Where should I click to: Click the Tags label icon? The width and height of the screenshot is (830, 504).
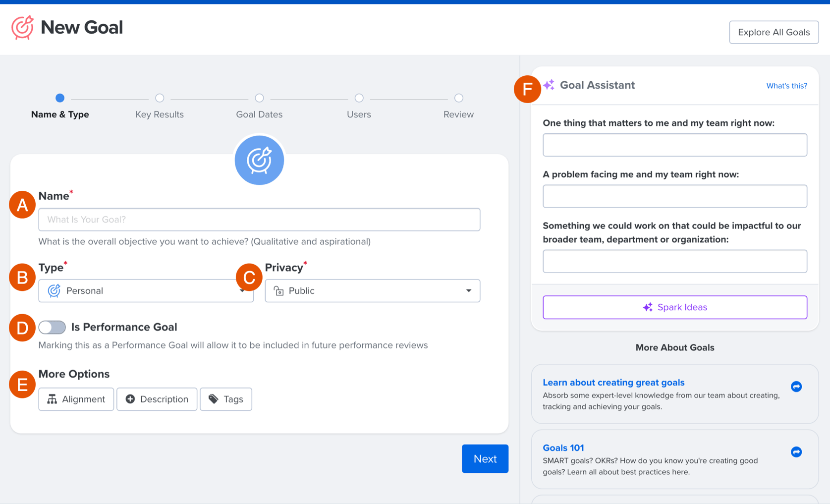(214, 399)
